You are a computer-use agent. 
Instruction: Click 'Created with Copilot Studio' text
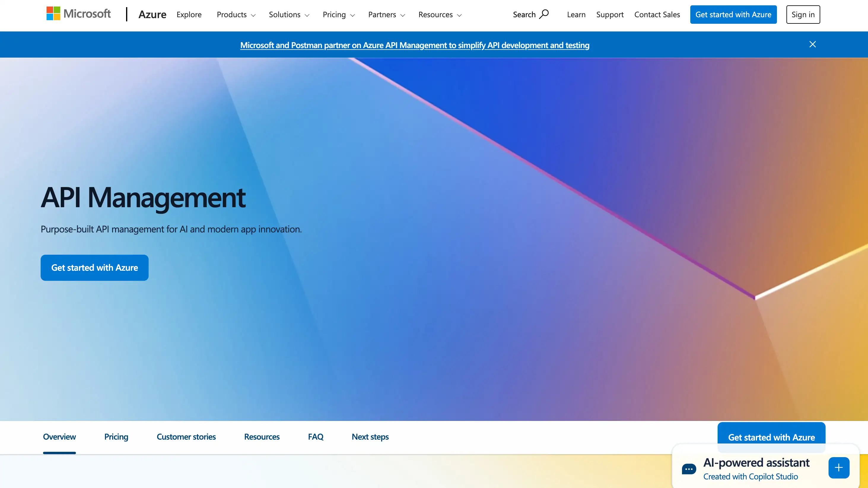751,476
